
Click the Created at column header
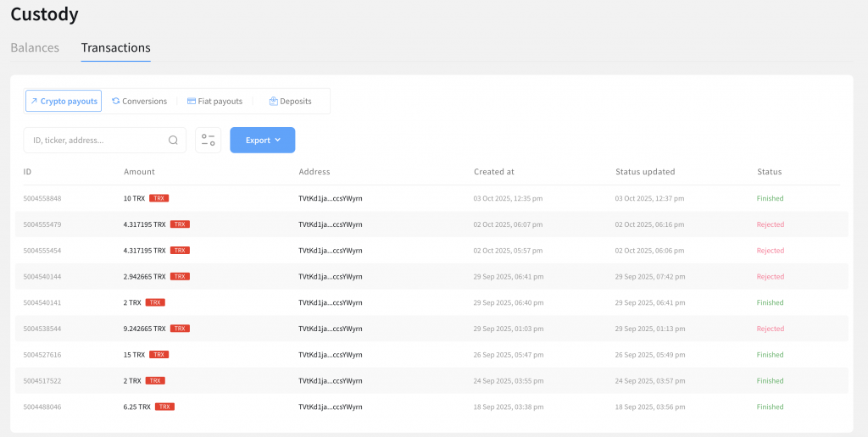tap(493, 172)
